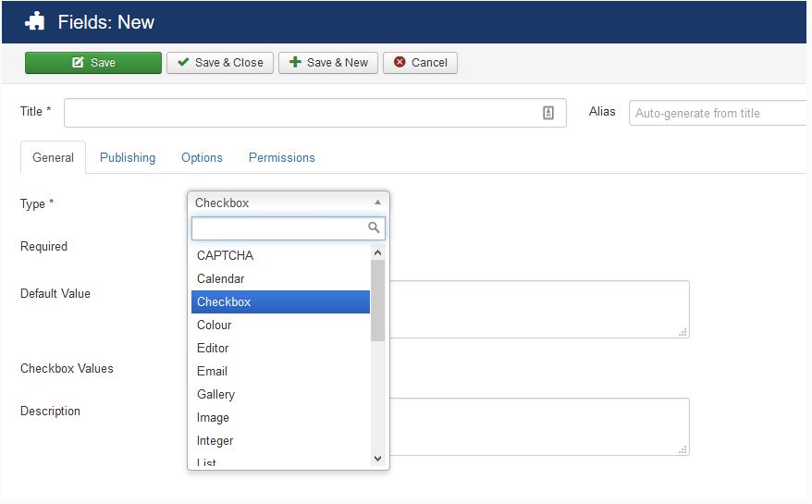The width and height of the screenshot is (812, 504).
Task: Open the Options tab
Action: [202, 157]
